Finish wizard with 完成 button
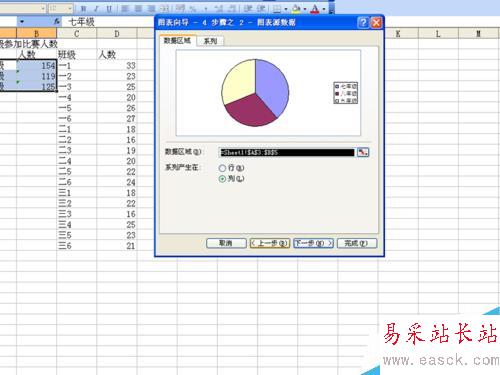The image size is (500, 375). (x=357, y=243)
